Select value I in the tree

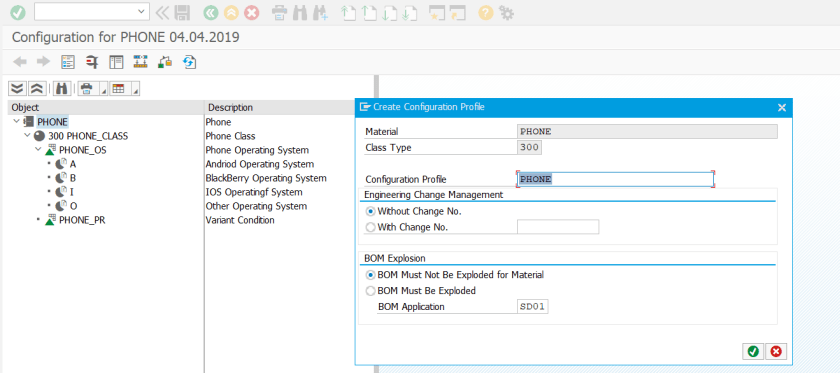pos(72,192)
